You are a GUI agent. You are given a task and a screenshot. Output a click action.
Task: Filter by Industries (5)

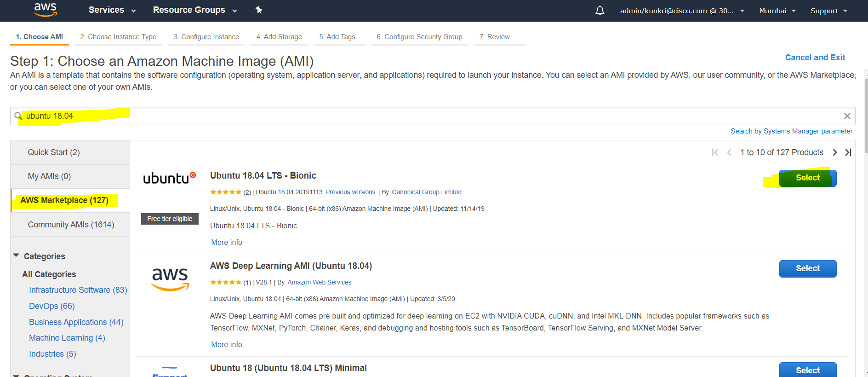[52, 354]
